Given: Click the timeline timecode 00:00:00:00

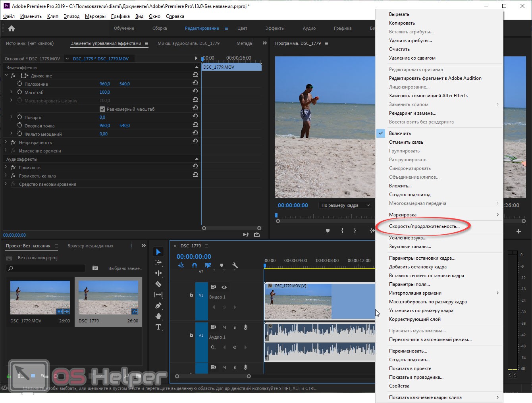Looking at the screenshot, I should click(x=194, y=256).
